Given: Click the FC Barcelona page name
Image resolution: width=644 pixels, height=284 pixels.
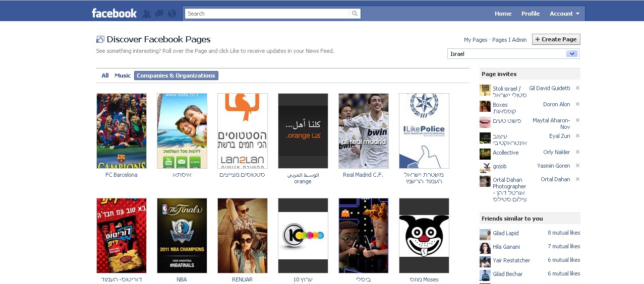Looking at the screenshot, I should [x=122, y=175].
